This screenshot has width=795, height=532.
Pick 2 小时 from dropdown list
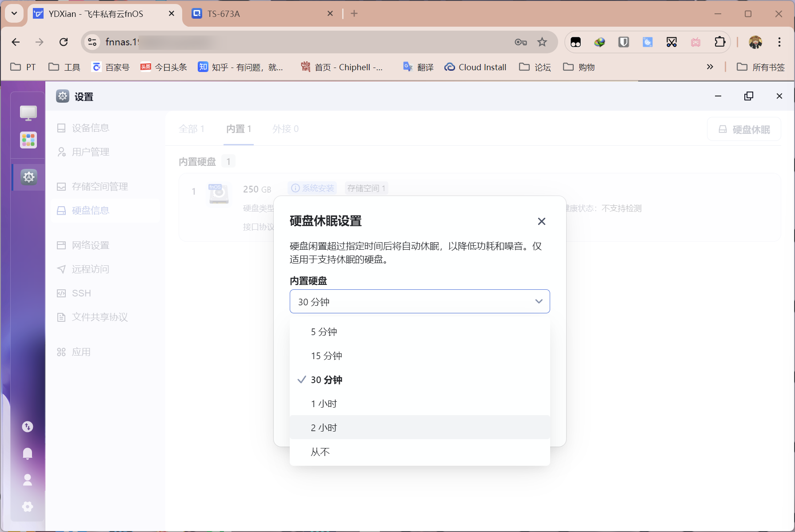[x=419, y=428]
